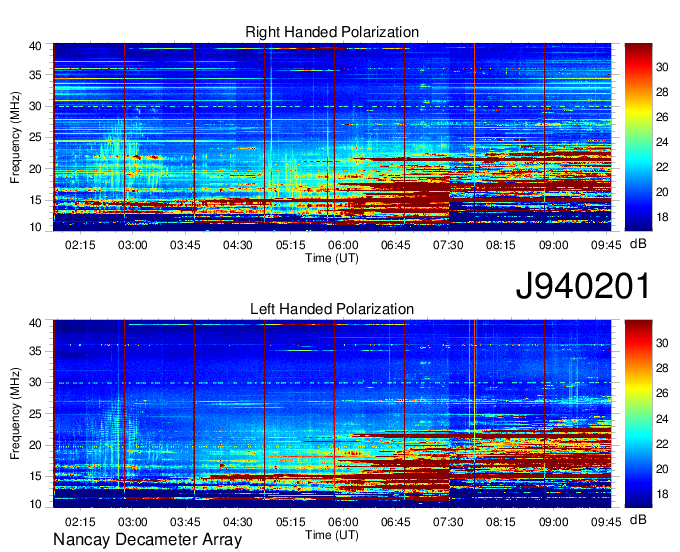Click the 09:45 time tick on Right Handed plot

click(606, 245)
